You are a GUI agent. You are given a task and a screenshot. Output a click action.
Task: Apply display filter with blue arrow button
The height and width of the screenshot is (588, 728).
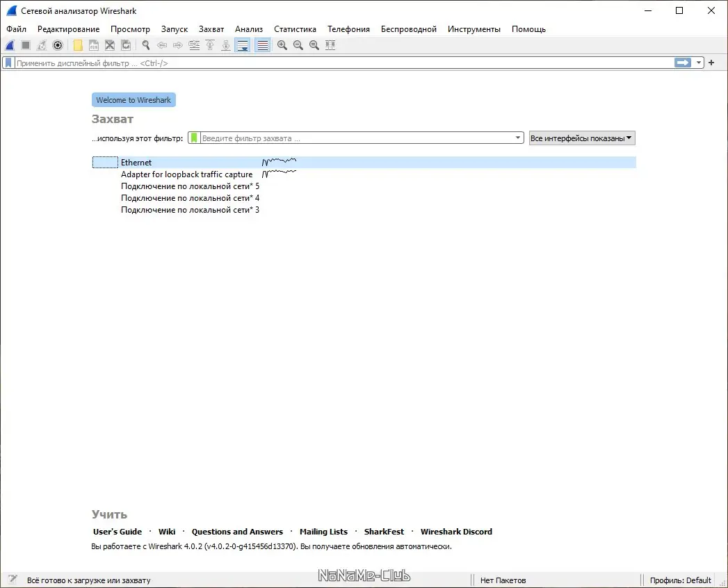tap(683, 63)
